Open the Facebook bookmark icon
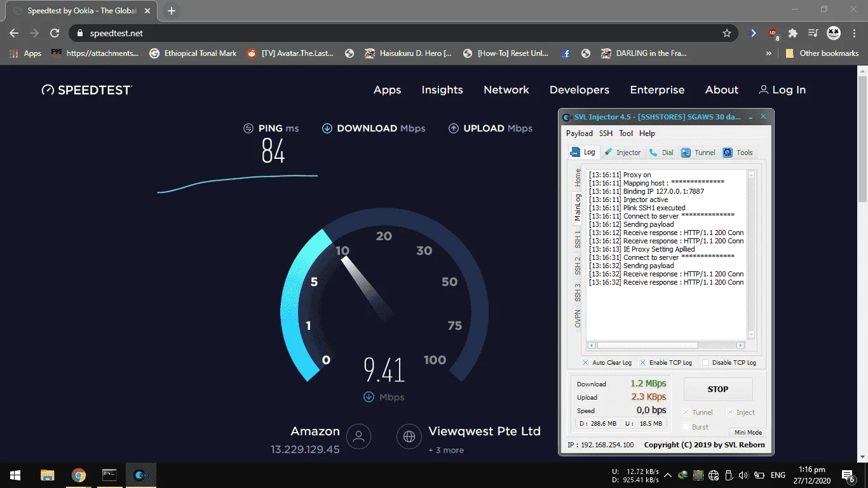868x488 pixels. (566, 53)
